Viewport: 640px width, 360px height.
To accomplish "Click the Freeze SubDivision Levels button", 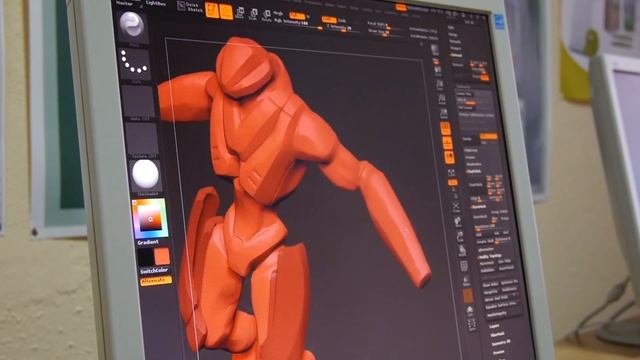I will pyautogui.click(x=476, y=116).
